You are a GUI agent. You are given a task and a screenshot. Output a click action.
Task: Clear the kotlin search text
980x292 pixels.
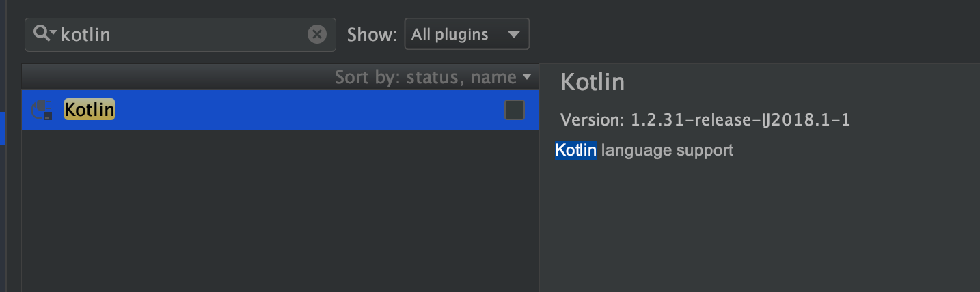click(316, 34)
